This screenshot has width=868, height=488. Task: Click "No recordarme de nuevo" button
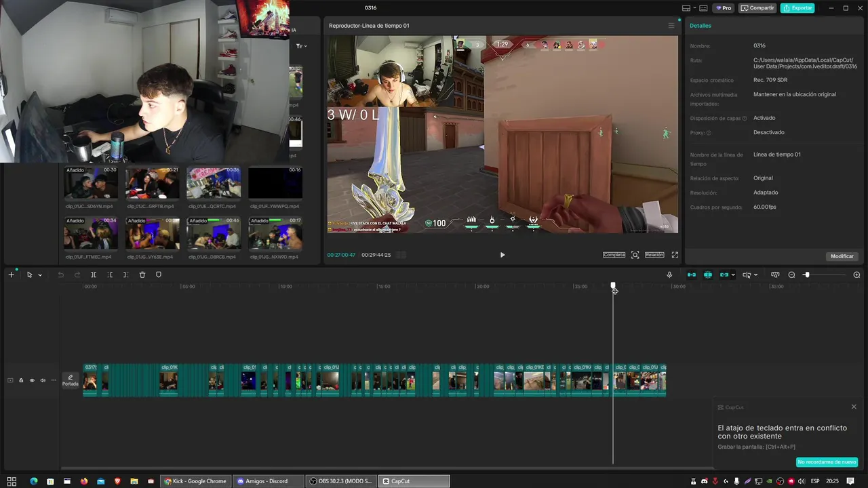(x=827, y=462)
